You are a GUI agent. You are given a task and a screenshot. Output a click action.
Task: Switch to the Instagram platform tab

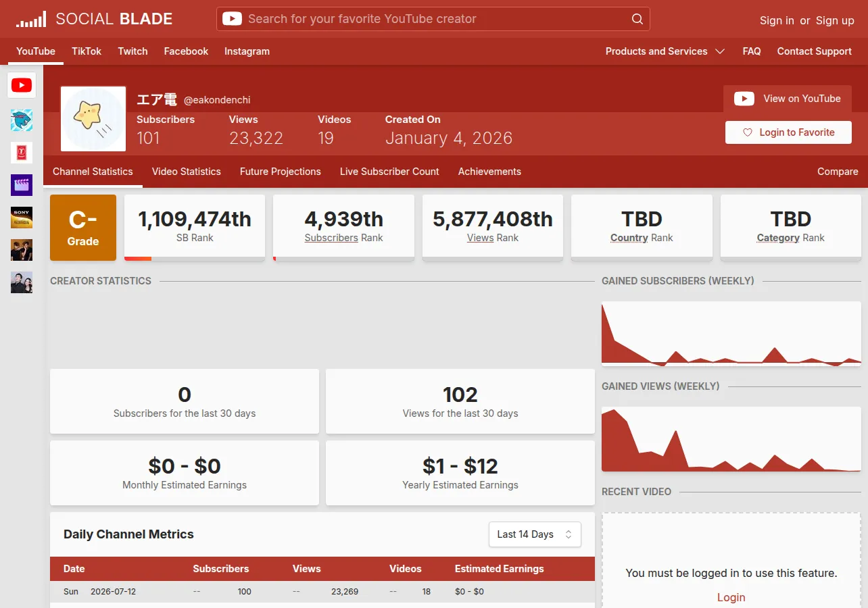point(247,51)
